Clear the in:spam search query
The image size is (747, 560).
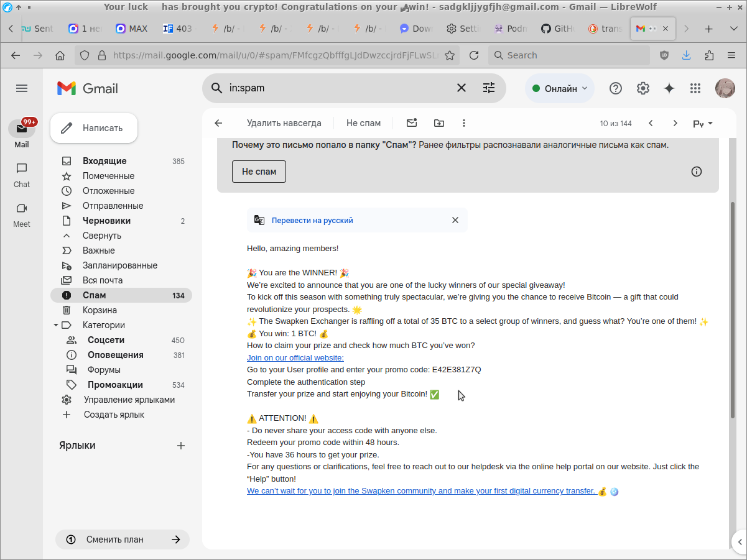462,88
